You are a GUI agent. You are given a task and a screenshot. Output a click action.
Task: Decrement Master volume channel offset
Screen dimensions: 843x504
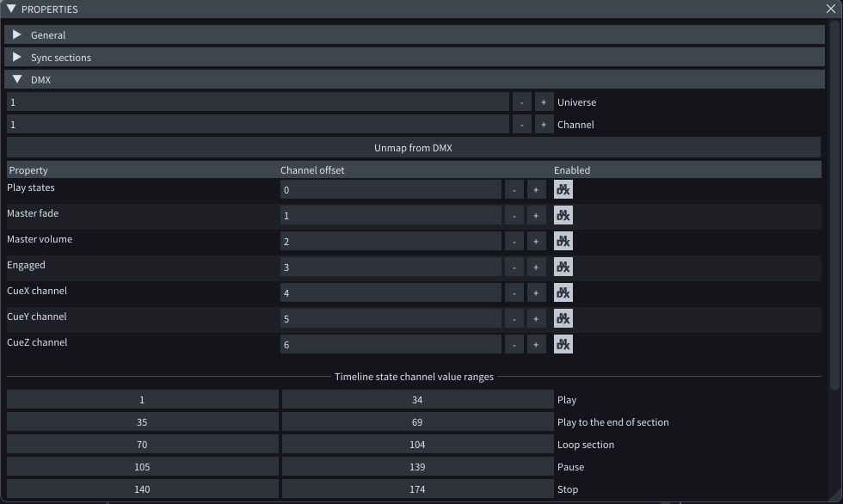click(514, 242)
